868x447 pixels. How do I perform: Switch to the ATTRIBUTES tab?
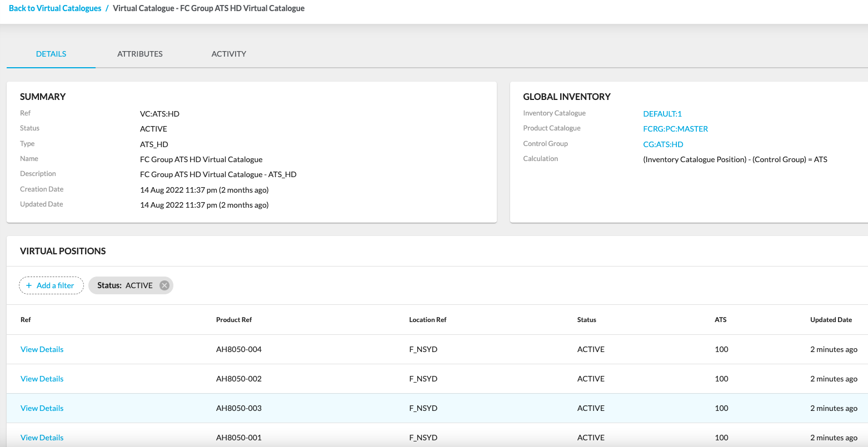(140, 54)
